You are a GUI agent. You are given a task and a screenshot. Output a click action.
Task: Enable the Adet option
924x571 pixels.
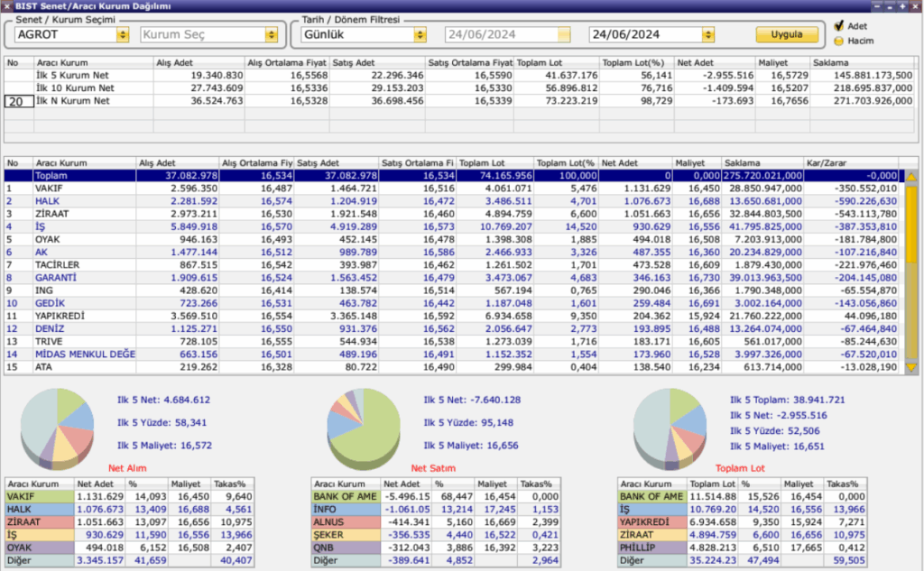838,26
